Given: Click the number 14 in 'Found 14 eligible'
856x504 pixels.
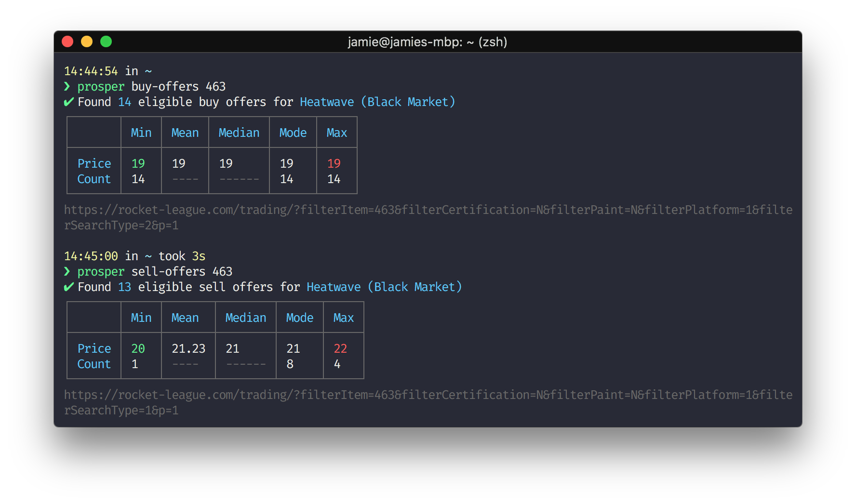Looking at the screenshot, I should (125, 102).
